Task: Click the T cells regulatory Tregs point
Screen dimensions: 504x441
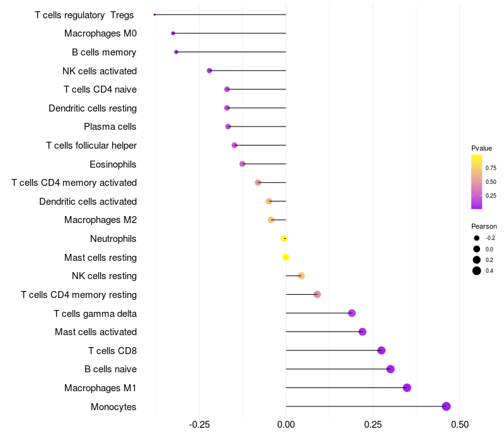Action: click(x=154, y=14)
